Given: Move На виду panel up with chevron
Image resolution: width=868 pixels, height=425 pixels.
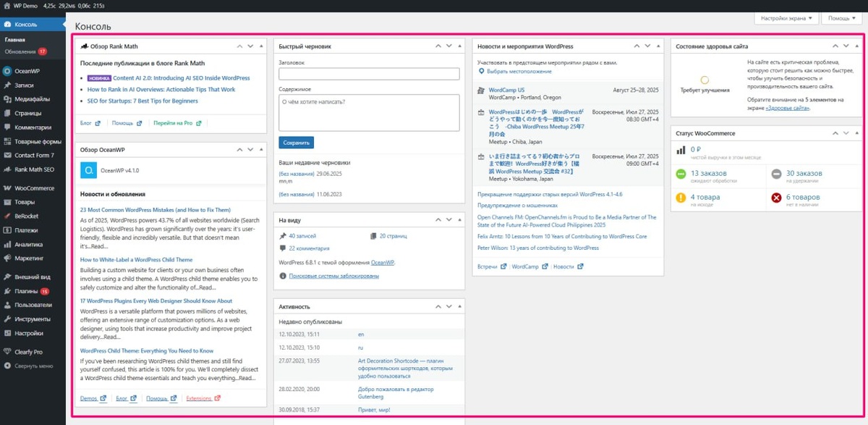Looking at the screenshot, I should pos(438,220).
